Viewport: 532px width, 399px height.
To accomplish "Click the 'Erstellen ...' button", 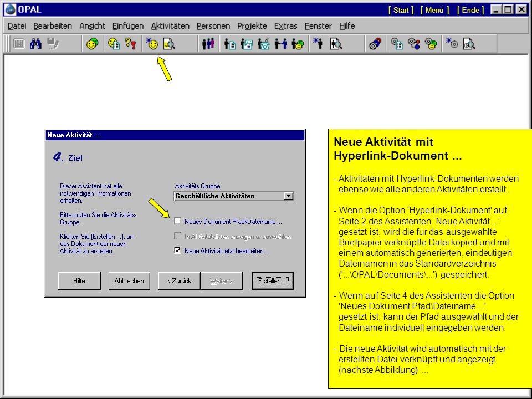I will (273, 281).
